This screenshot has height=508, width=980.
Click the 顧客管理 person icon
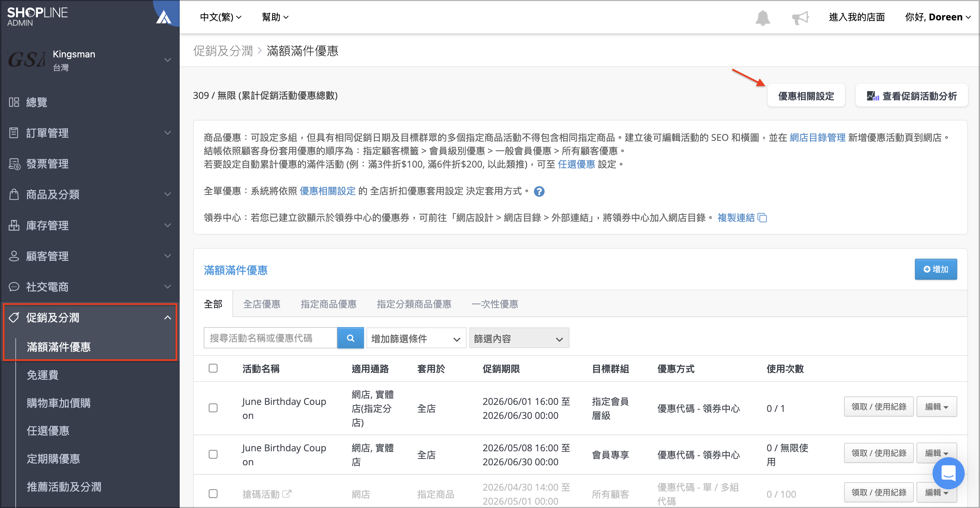coord(14,256)
